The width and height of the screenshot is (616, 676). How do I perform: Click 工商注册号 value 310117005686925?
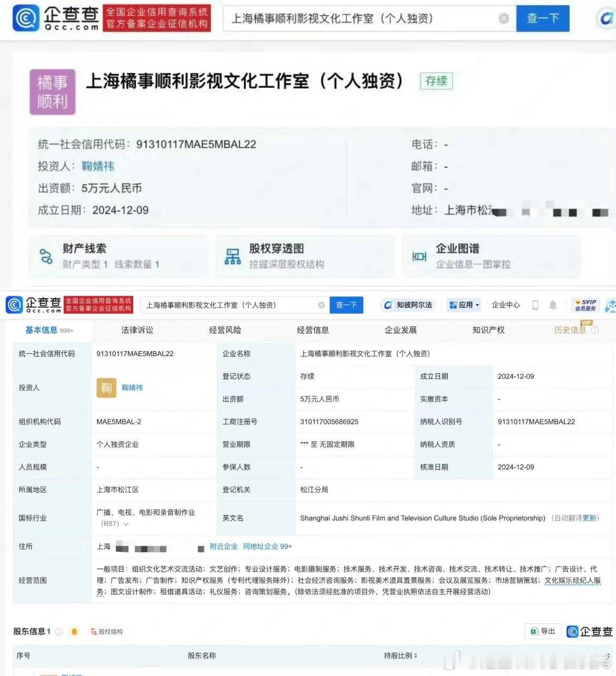(x=330, y=422)
